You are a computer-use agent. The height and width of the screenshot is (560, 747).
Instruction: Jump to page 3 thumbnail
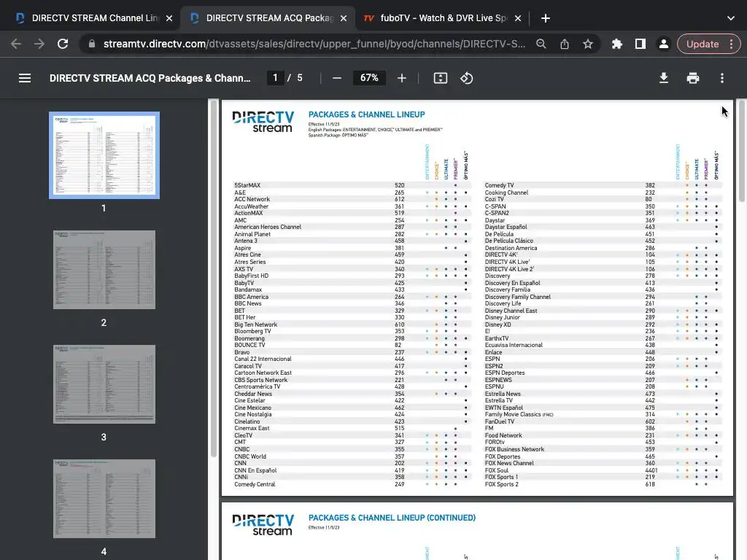click(x=104, y=384)
